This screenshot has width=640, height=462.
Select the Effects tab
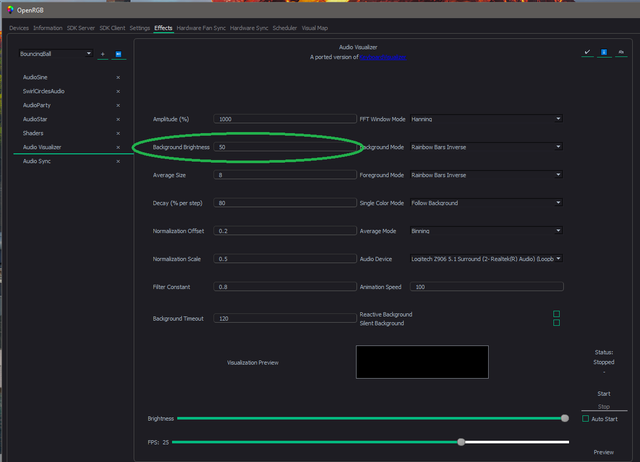click(163, 28)
